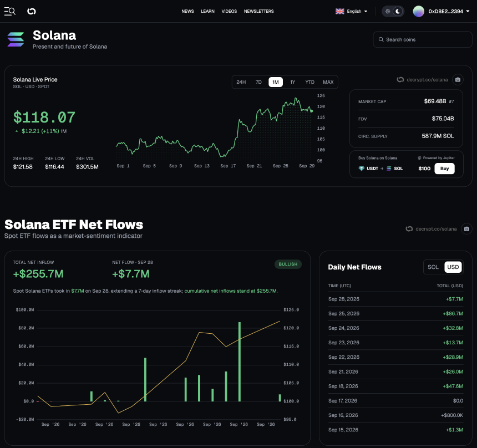Open the menu search icon
The width and height of the screenshot is (477, 448).
[x=10, y=11]
